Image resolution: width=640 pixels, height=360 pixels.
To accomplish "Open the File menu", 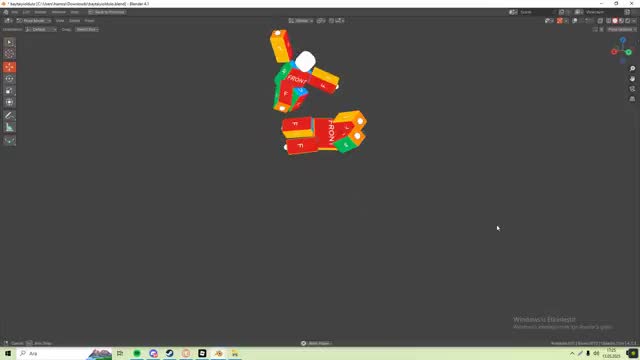I will click(15, 12).
